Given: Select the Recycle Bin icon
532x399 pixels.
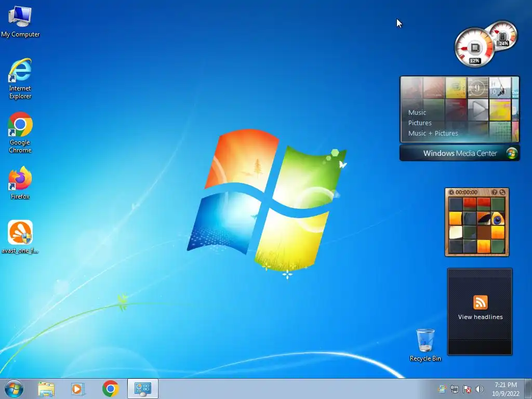Looking at the screenshot, I should coord(425,345).
